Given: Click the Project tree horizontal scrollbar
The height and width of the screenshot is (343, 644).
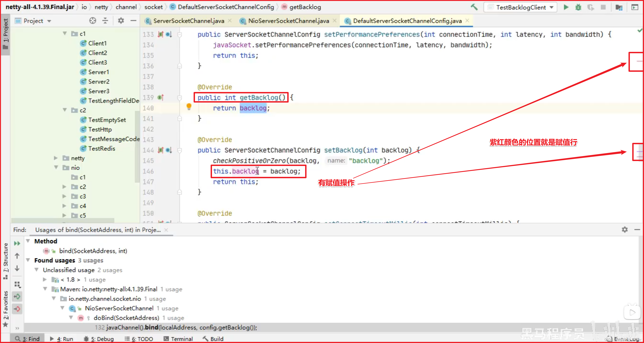Looking at the screenshot, I should tap(62, 220).
